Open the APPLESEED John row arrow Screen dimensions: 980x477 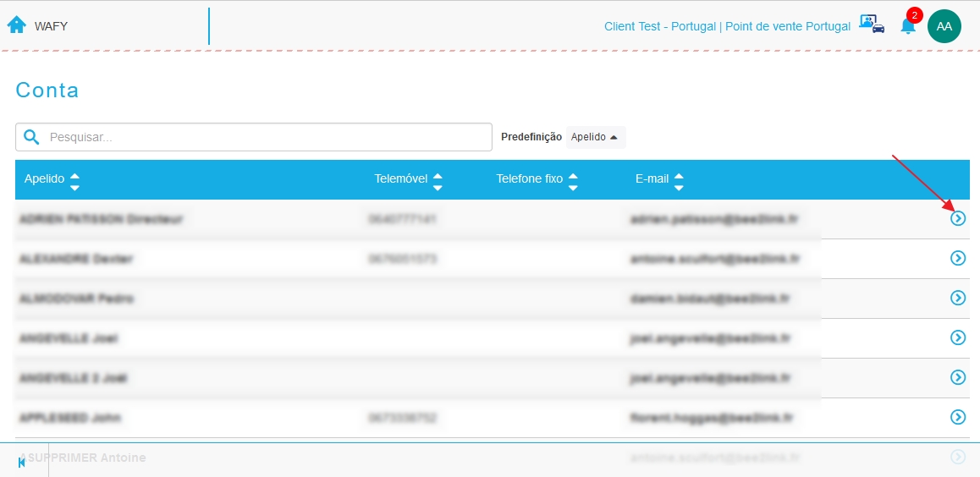[957, 417]
